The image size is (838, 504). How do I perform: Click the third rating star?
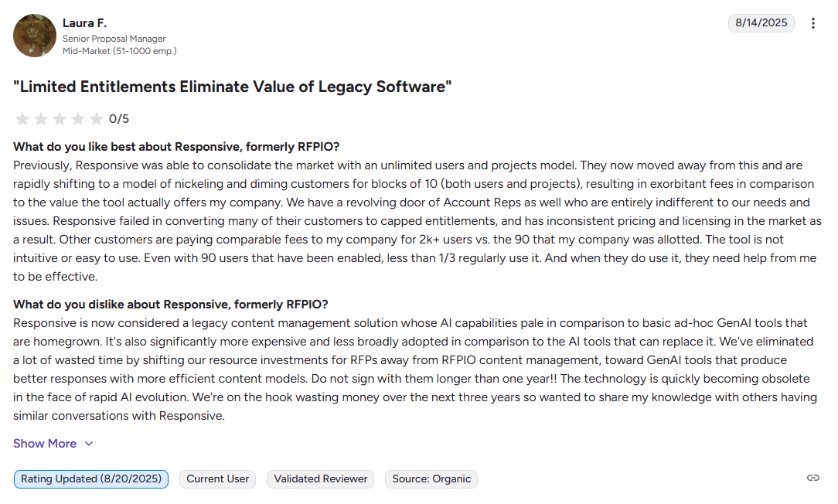60,119
